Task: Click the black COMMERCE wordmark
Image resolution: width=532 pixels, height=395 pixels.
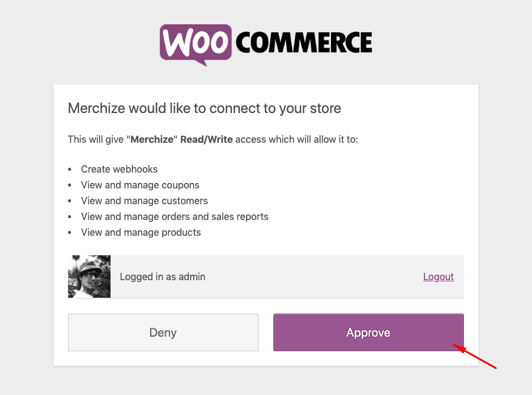Action: [x=304, y=43]
